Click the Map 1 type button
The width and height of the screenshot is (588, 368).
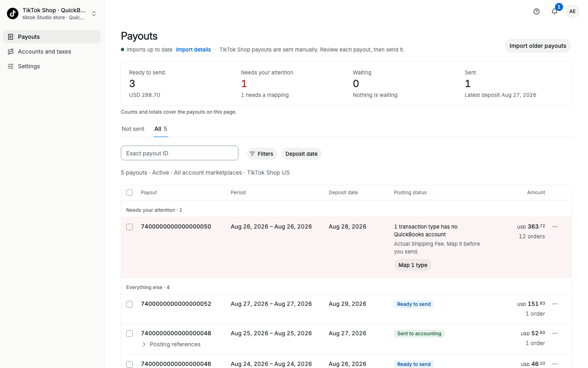[413, 265]
